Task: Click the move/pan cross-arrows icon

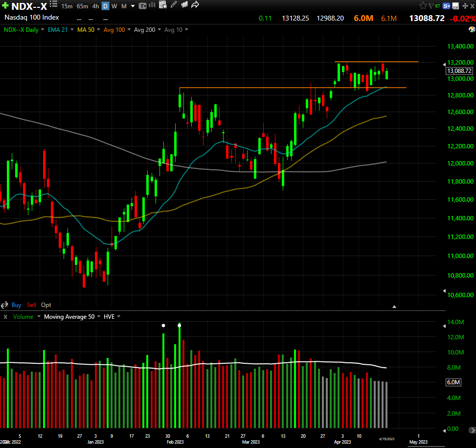Action: [x=465, y=6]
